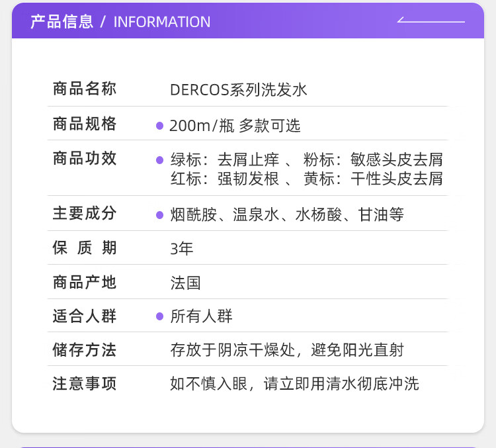This screenshot has width=496, height=448.
Task: Click purple bullet before 烟酰胺、温泉水
Action: pyautogui.click(x=159, y=215)
